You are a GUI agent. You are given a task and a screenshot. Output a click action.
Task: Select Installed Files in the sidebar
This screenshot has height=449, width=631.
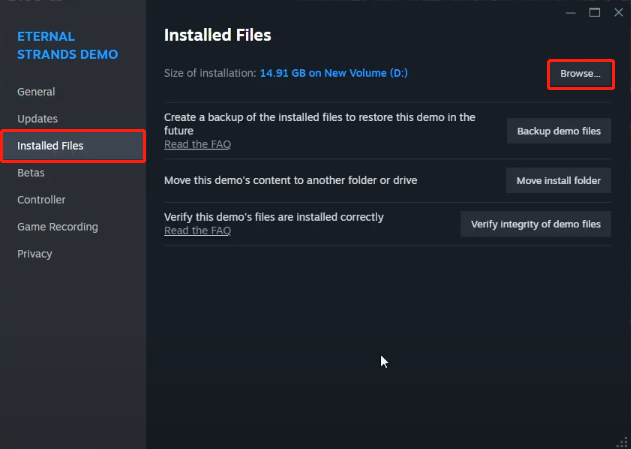pos(73,146)
